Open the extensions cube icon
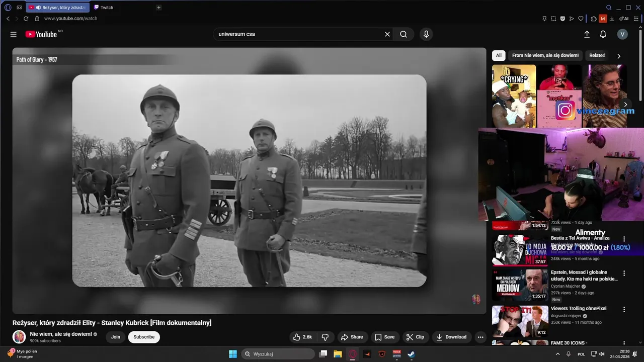The image size is (644, 362). tap(594, 19)
